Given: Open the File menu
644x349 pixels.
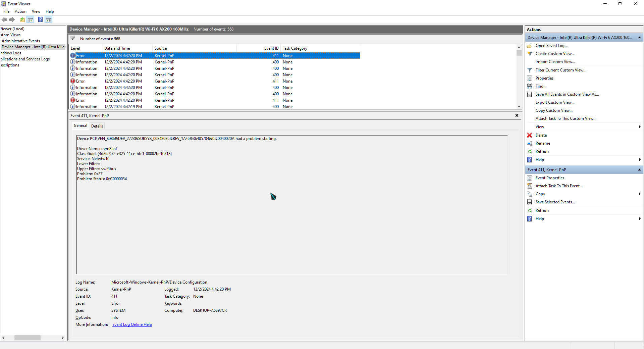Looking at the screenshot, I should click(6, 11).
